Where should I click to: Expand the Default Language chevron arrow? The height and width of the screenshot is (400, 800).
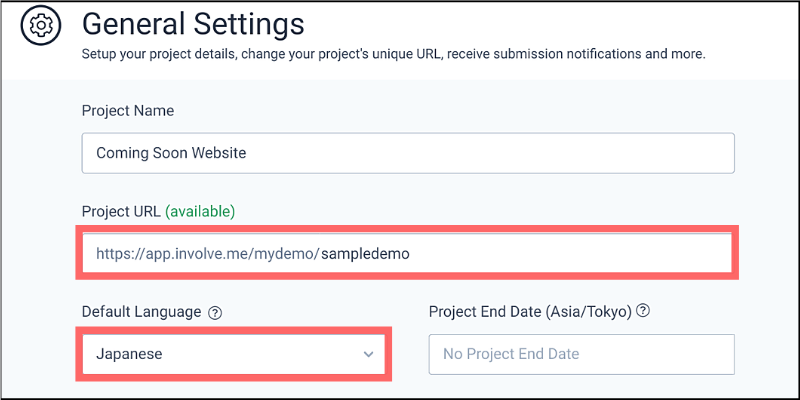coord(368,354)
